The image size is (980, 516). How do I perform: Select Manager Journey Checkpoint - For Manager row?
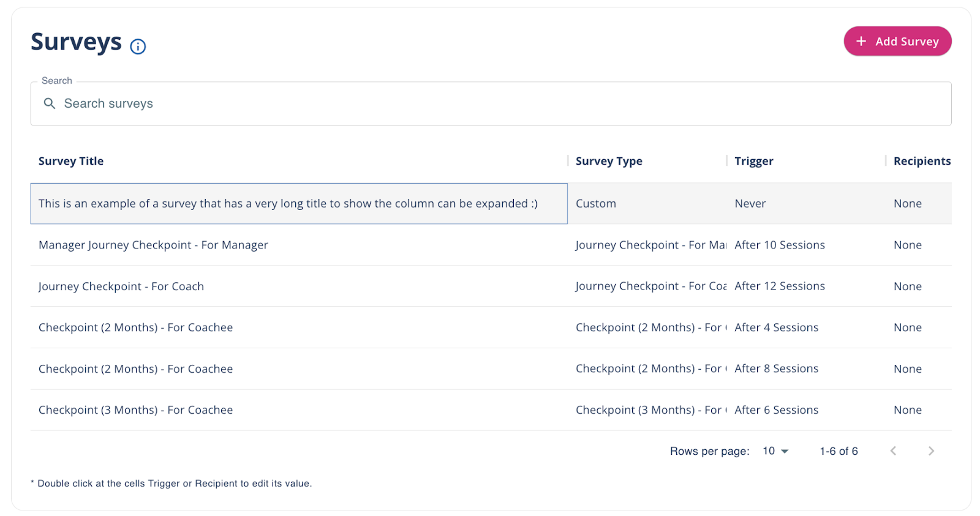153,245
